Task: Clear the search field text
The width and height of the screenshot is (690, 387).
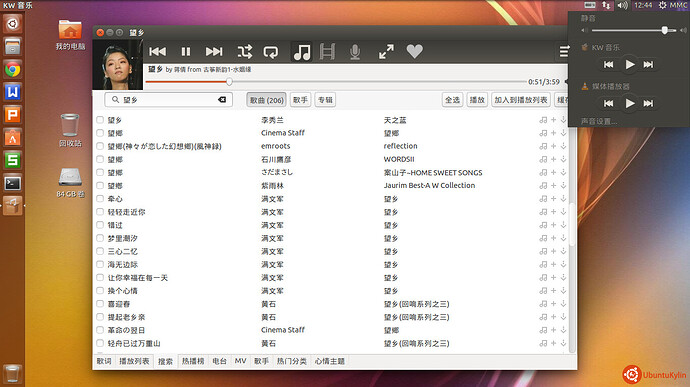Action: pos(222,100)
